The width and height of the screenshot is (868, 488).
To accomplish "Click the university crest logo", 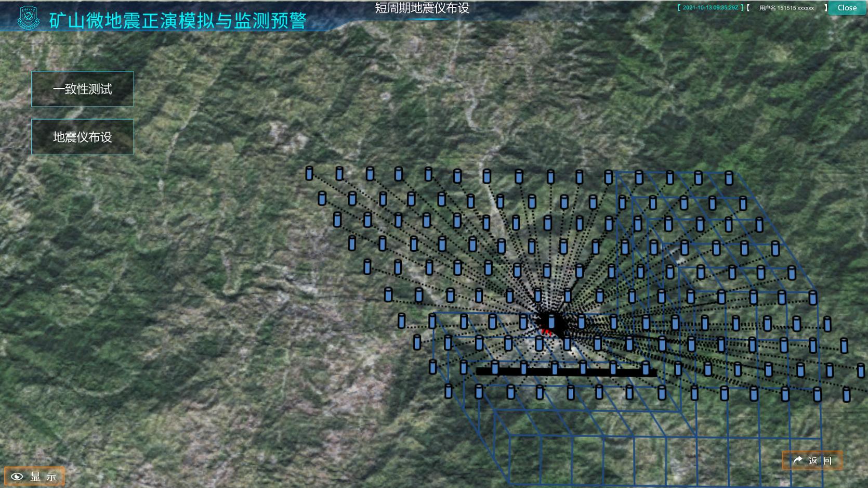I will coord(28,18).
